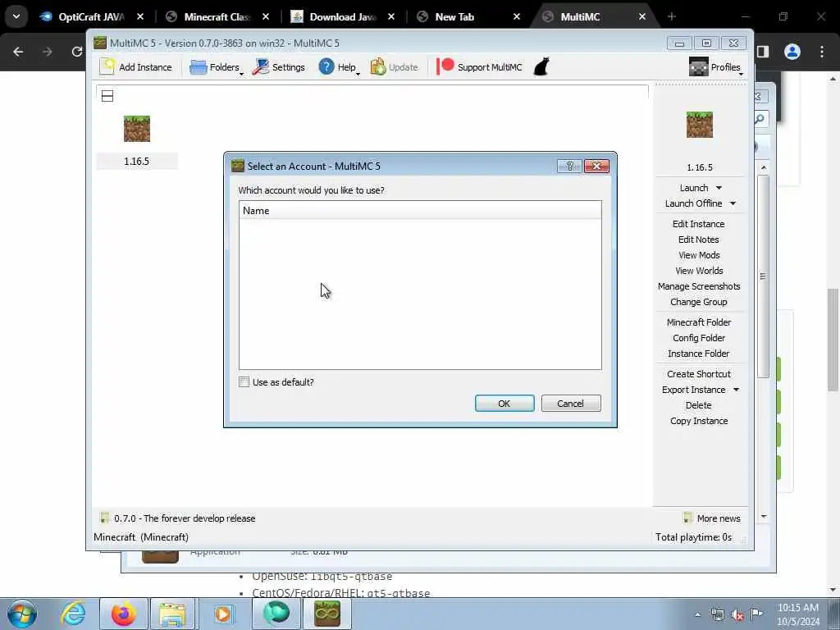Switch to the Minecraft Classic browser tab

(217, 16)
